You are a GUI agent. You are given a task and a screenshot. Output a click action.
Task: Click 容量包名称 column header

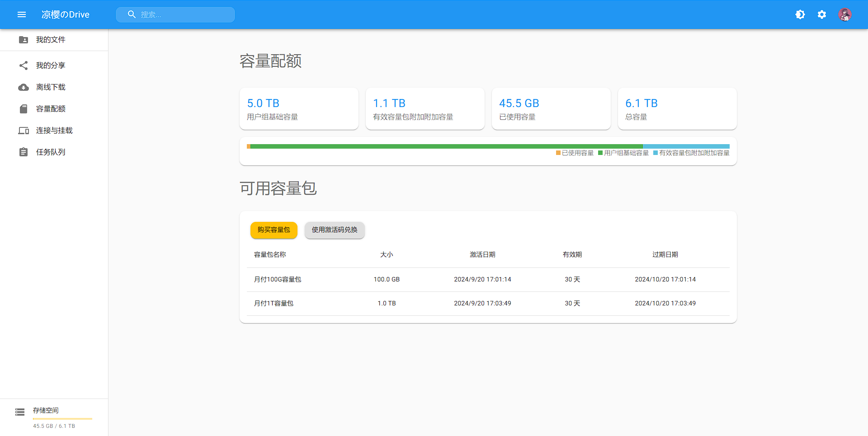pos(270,255)
